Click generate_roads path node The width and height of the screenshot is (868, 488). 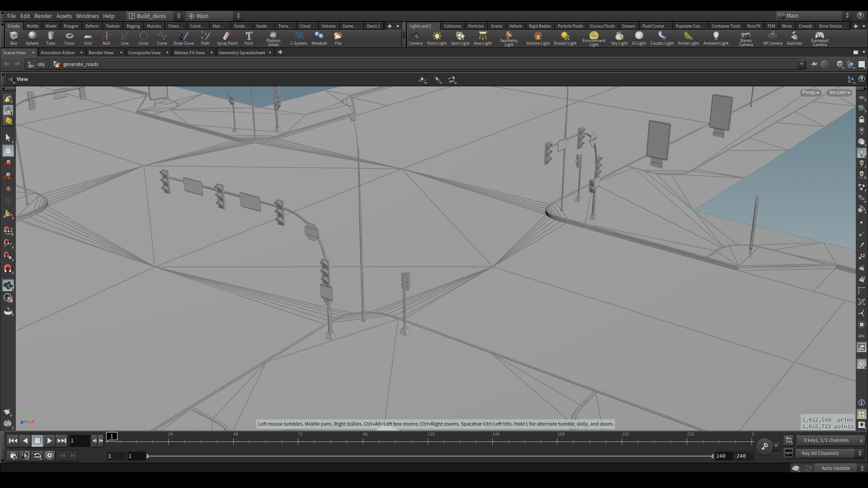point(76,64)
